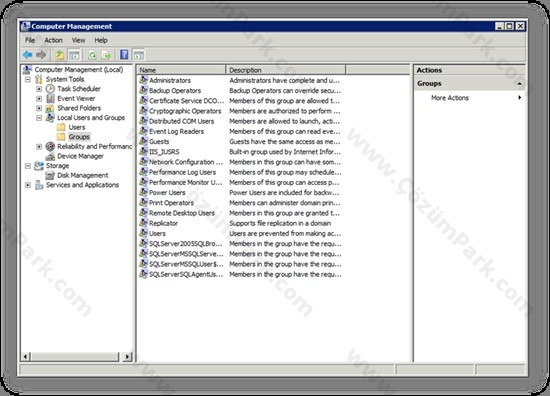Viewport: 550px width, 396px height.
Task: Open Help via the question mark icon
Action: point(124,55)
